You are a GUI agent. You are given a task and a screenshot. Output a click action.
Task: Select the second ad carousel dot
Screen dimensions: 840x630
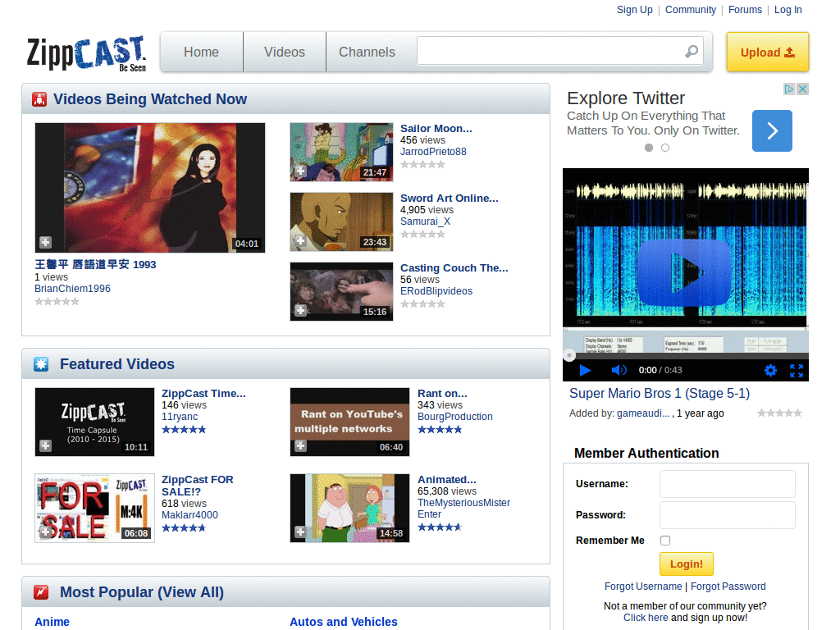click(x=664, y=148)
